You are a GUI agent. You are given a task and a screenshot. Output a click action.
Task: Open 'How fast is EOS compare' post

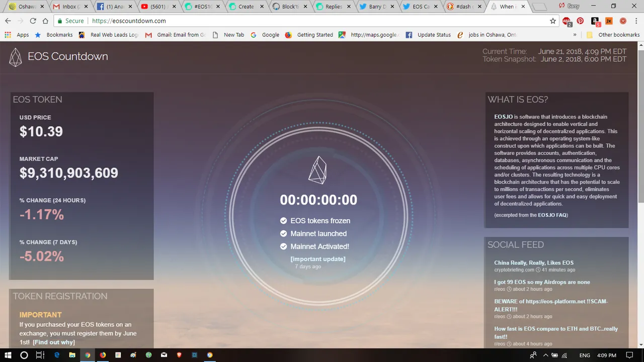pyautogui.click(x=556, y=332)
